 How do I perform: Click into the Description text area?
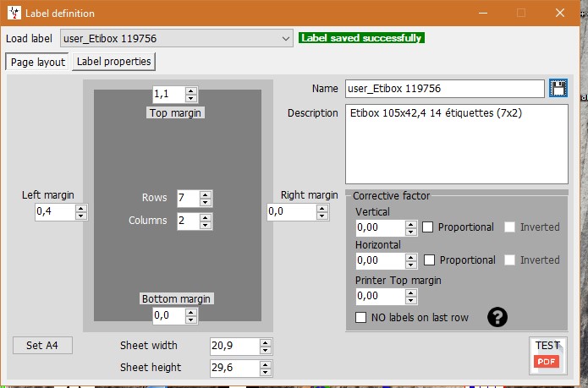(x=457, y=145)
